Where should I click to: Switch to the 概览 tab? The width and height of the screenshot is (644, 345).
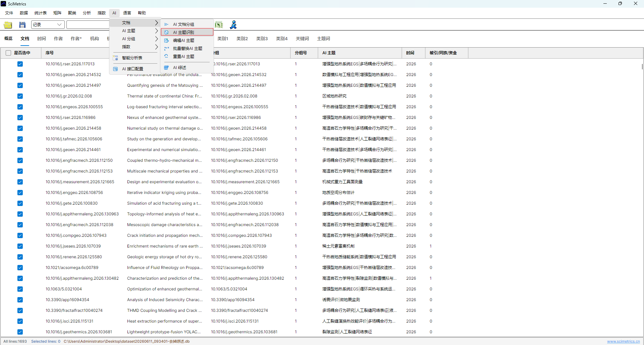8,39
